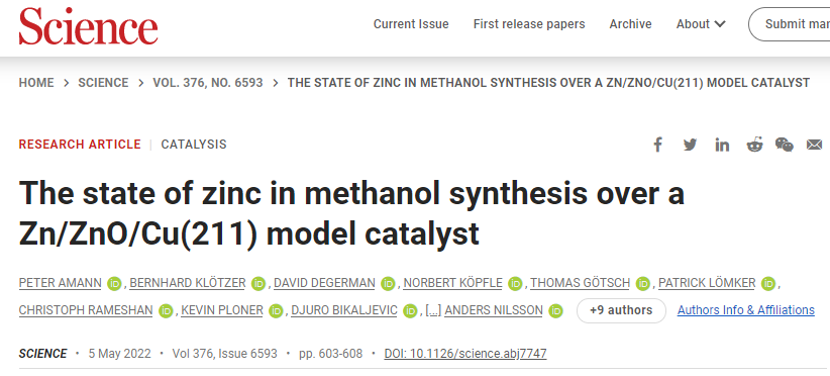
Task: Expand the About dropdown menu
Action: [x=701, y=24]
